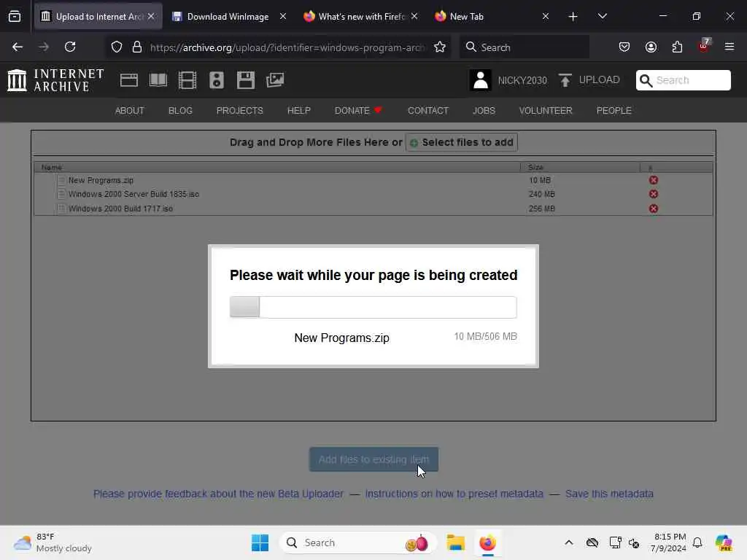Open Firefox View tab overview icon
The image size is (747, 560).
[x=15, y=16]
